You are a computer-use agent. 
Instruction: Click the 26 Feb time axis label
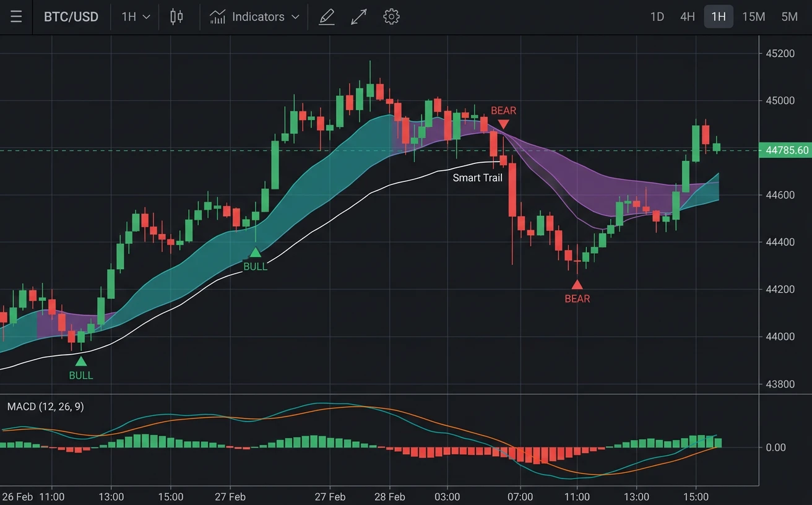tap(17, 497)
